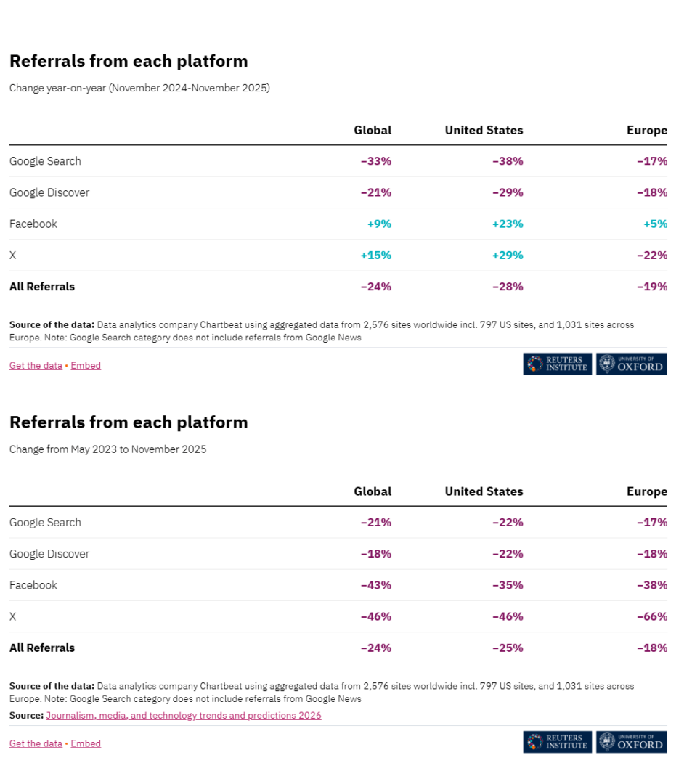
Task: Click the −66% Europe value for X
Action: [x=652, y=617]
